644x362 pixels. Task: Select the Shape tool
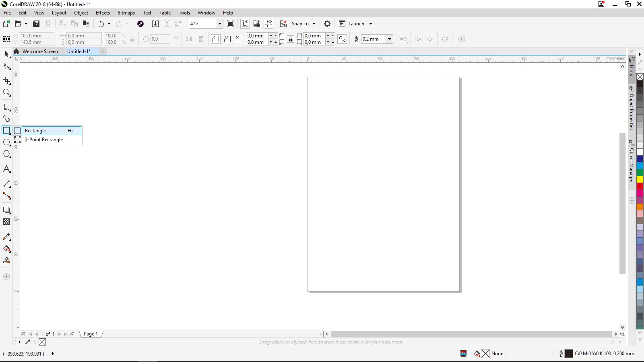coord(6,66)
